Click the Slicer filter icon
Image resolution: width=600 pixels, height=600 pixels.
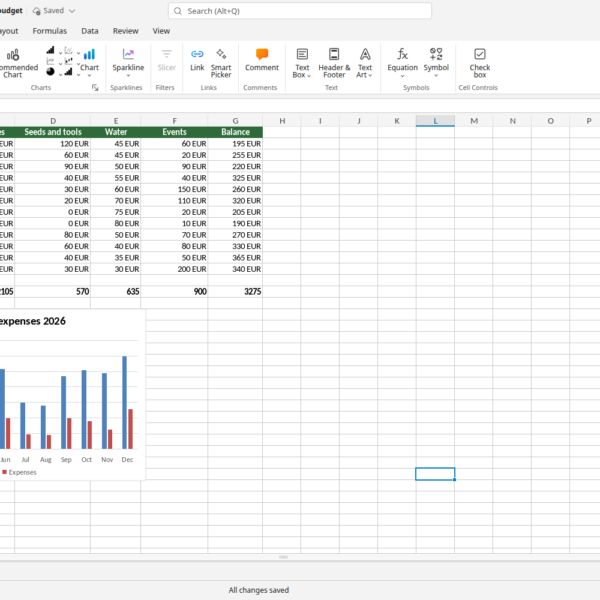pyautogui.click(x=166, y=54)
